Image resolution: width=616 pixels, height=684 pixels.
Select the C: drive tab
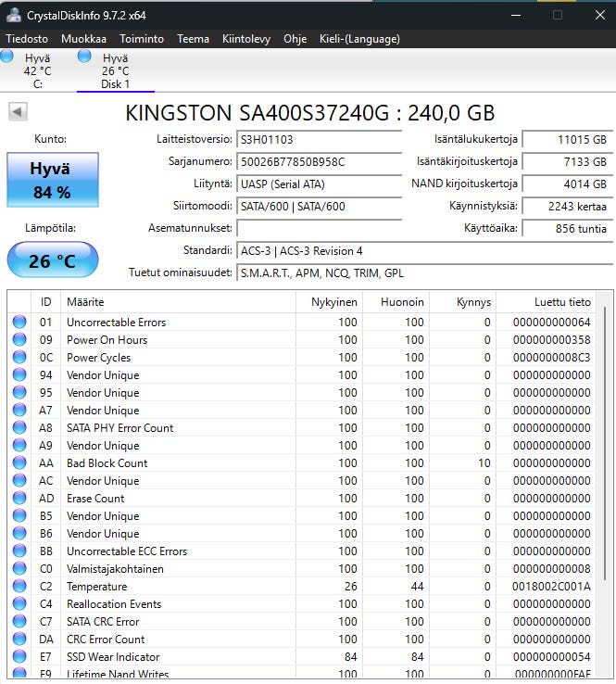click(37, 70)
